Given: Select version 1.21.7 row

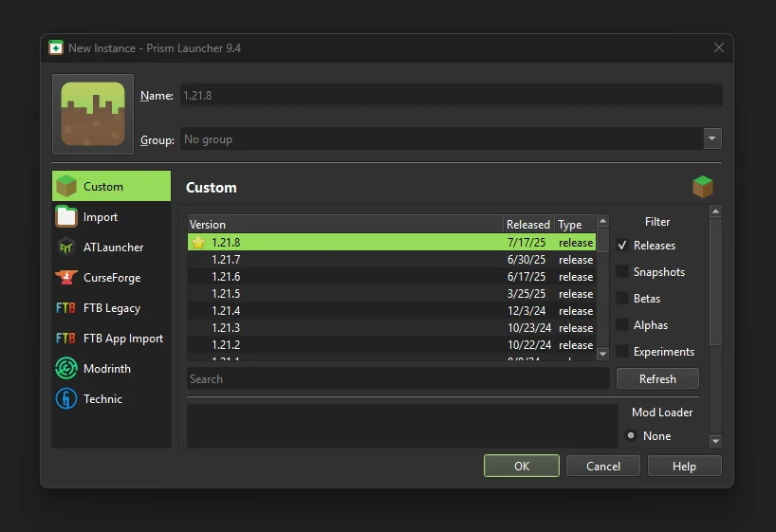Looking at the screenshot, I should [392, 259].
